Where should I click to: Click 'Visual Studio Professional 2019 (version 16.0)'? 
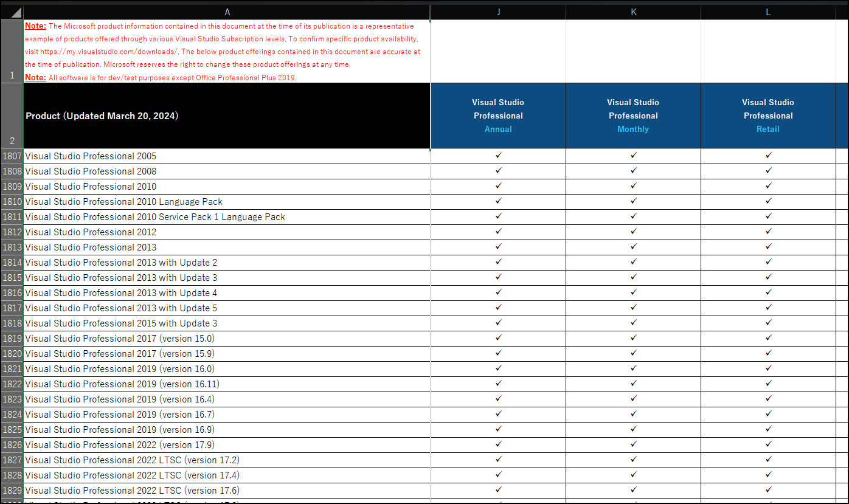(227, 369)
